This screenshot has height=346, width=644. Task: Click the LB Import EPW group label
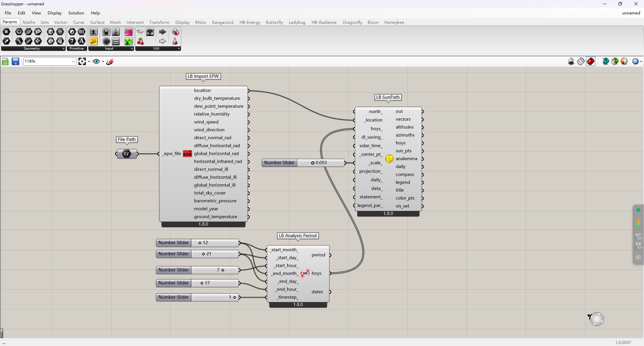click(x=203, y=76)
